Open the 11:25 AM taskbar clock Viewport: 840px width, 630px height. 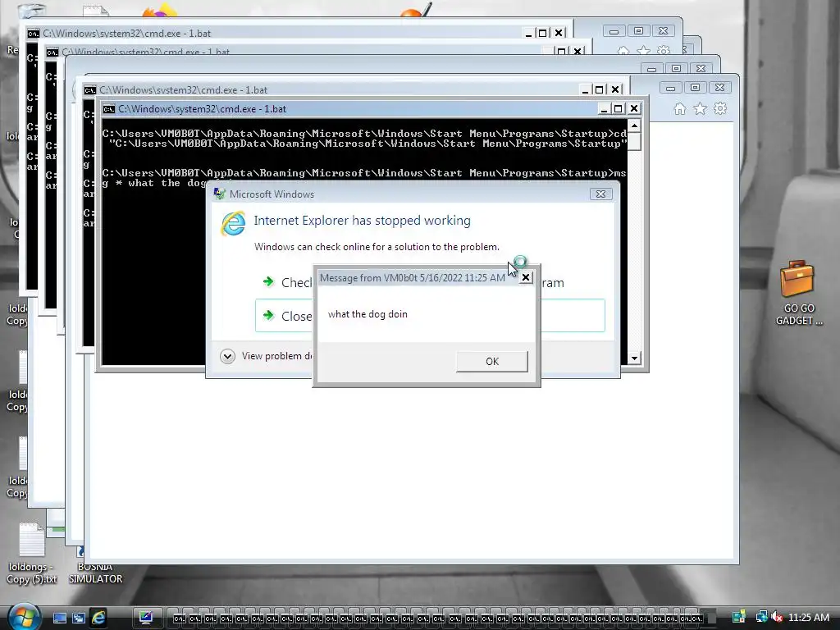(808, 617)
